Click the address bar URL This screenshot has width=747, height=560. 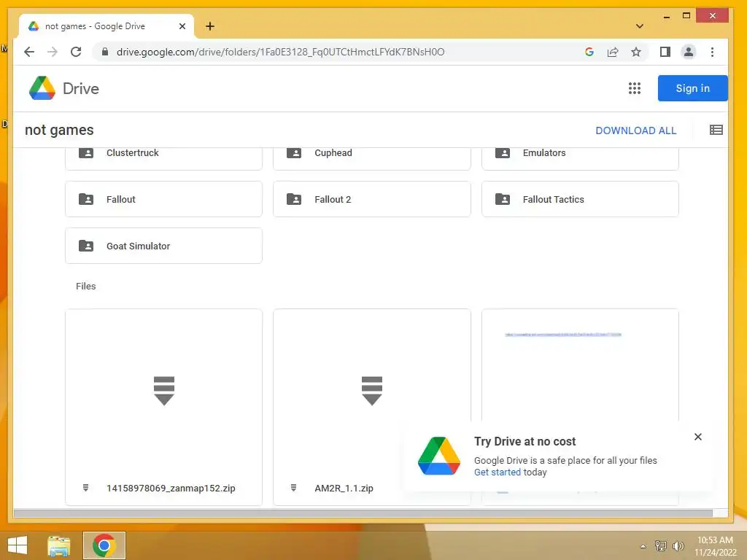[x=281, y=52]
